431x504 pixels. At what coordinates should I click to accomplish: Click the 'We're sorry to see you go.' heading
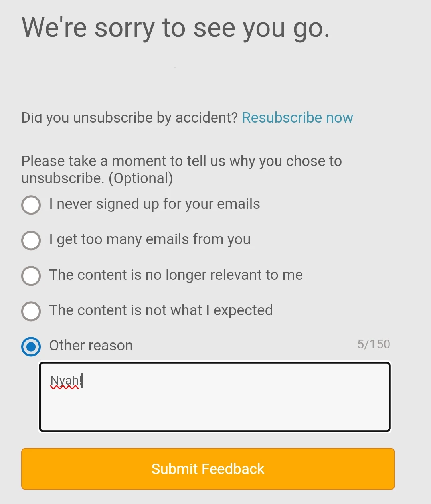click(176, 28)
